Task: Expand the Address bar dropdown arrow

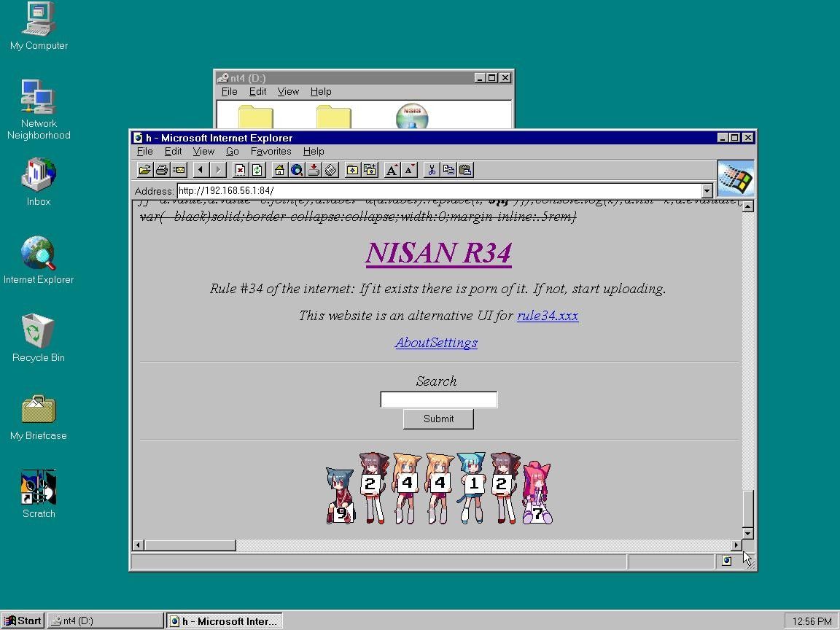Action: pyautogui.click(x=707, y=191)
